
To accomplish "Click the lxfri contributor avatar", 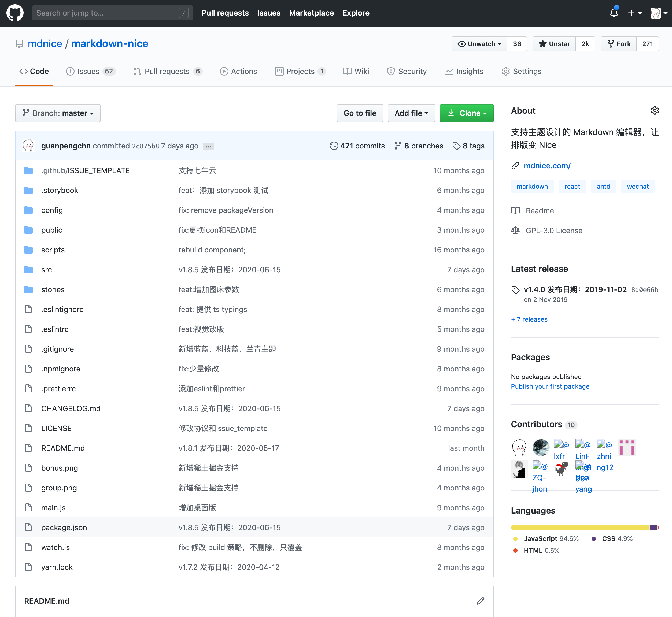I will (562, 449).
